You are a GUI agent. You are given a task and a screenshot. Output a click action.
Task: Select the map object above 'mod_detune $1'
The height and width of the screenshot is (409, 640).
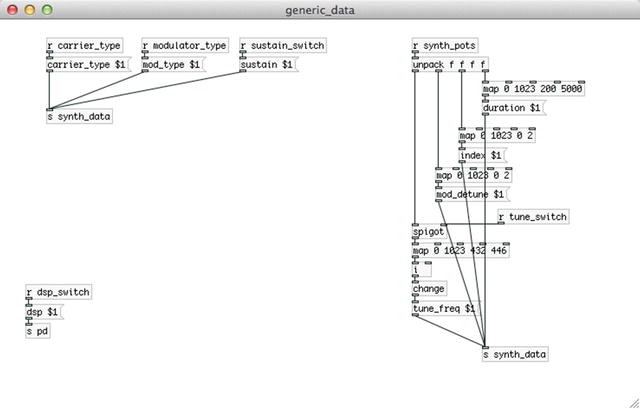pos(474,175)
